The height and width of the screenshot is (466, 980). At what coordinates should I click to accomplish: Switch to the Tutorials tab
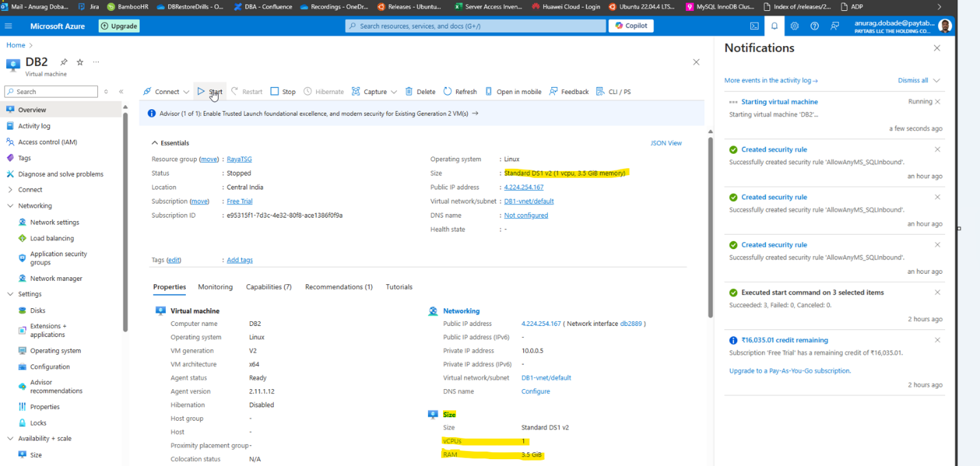coord(399,287)
